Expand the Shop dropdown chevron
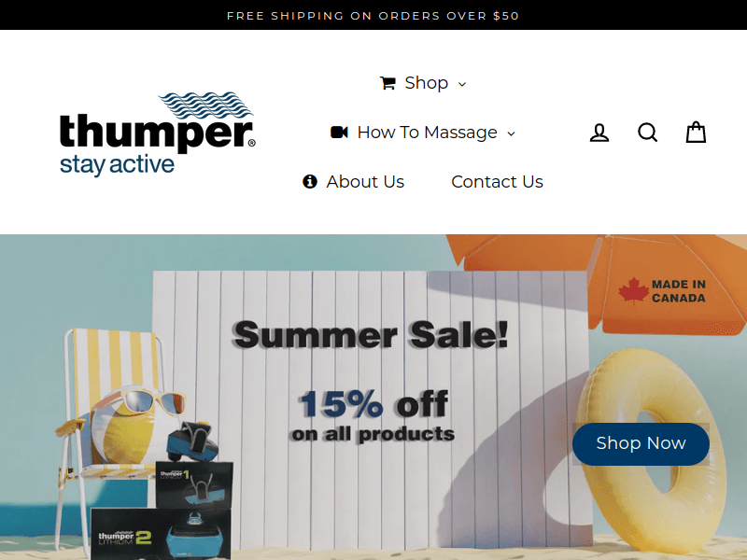 pos(461,84)
